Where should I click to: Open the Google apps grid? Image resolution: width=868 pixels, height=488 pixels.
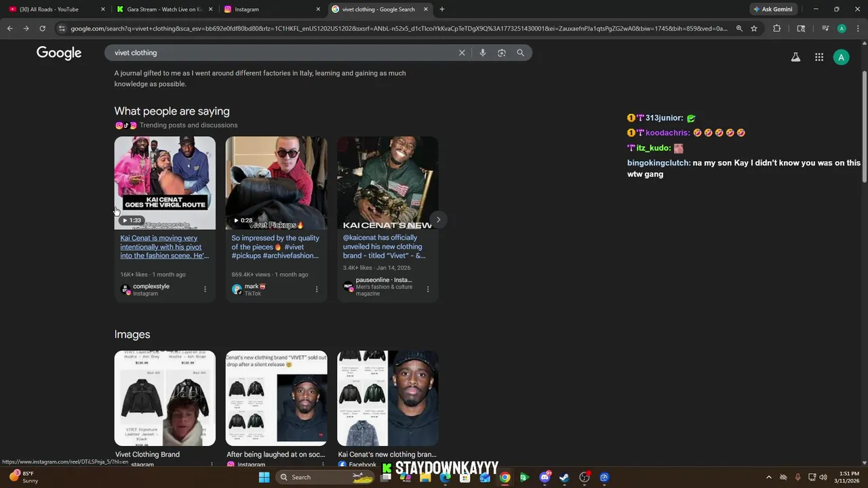coord(819,58)
